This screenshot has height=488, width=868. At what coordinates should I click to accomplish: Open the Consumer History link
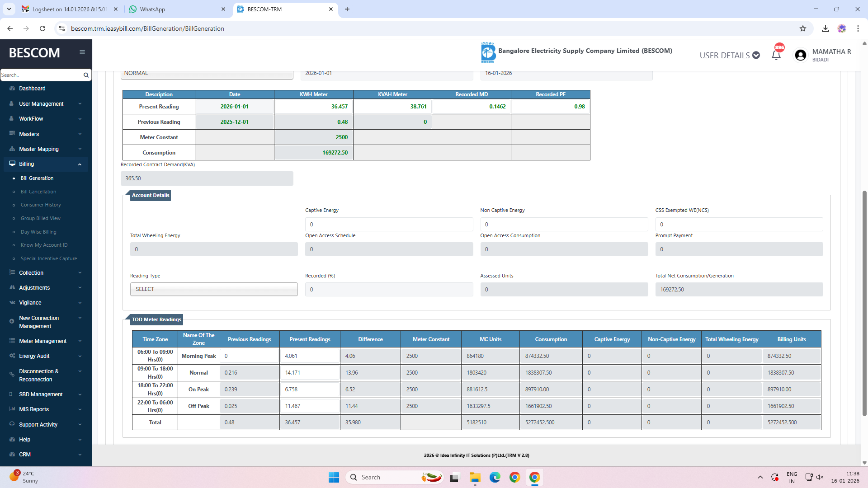click(x=41, y=205)
